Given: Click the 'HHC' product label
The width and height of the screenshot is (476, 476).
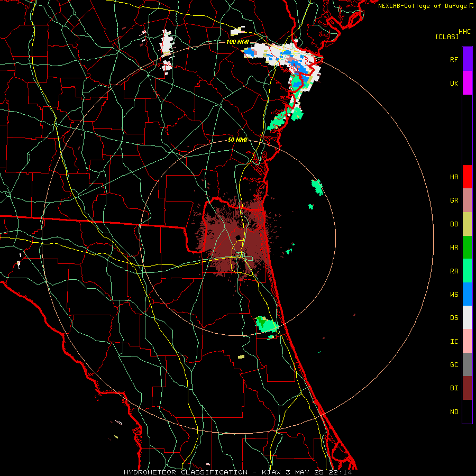Looking at the screenshot, I should [464, 32].
